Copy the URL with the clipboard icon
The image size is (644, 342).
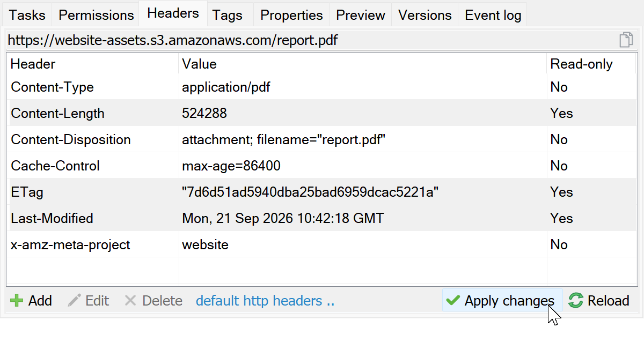[x=626, y=40]
